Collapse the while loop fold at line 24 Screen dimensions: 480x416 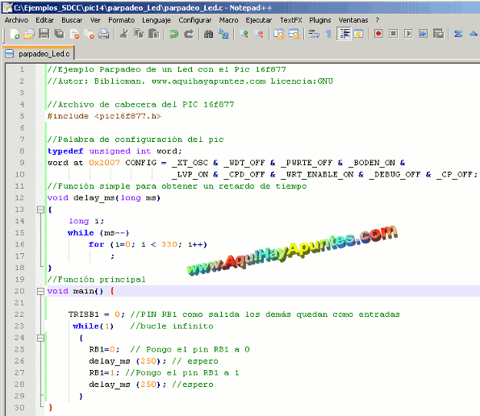click(x=40, y=338)
